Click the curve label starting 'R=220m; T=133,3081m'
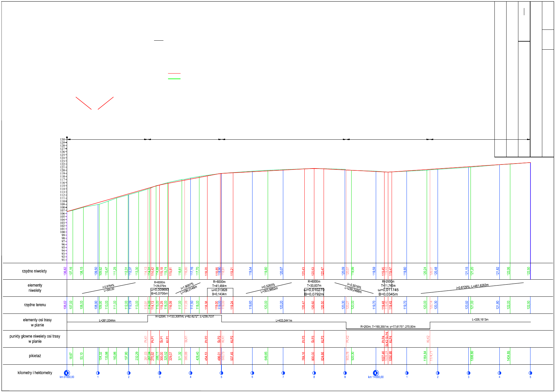The width and height of the screenshot is (555, 392). tap(184, 316)
